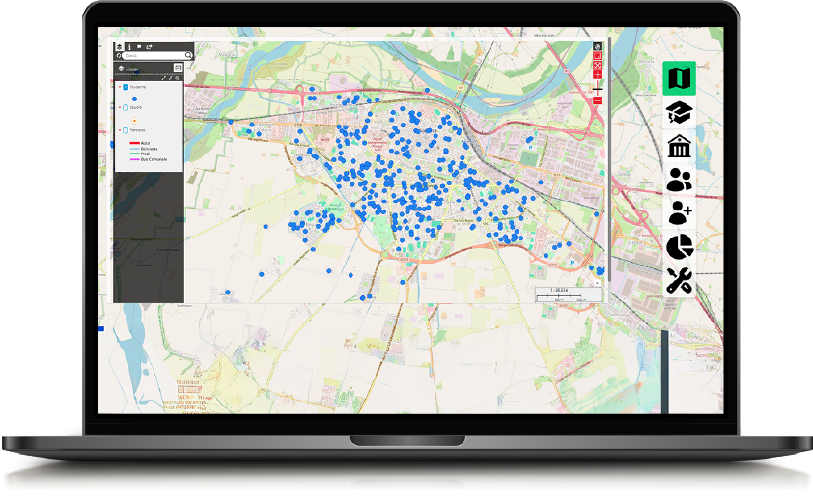Collapse the Studente layer legend
813x504 pixels.
tap(119, 87)
